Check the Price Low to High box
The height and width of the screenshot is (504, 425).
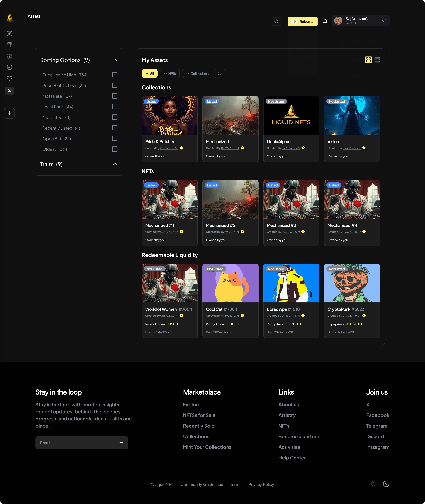115,75
